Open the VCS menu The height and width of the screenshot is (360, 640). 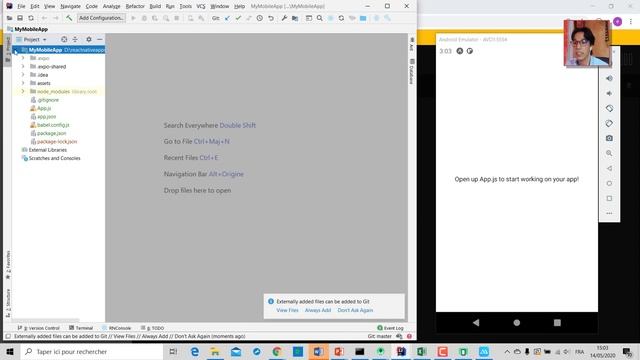click(201, 7)
